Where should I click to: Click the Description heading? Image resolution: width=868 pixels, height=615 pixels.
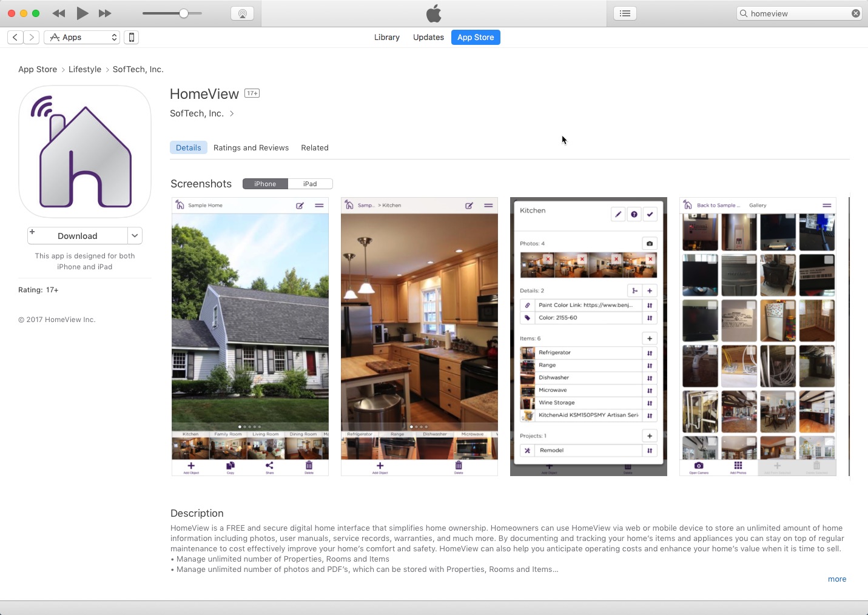[x=197, y=514]
